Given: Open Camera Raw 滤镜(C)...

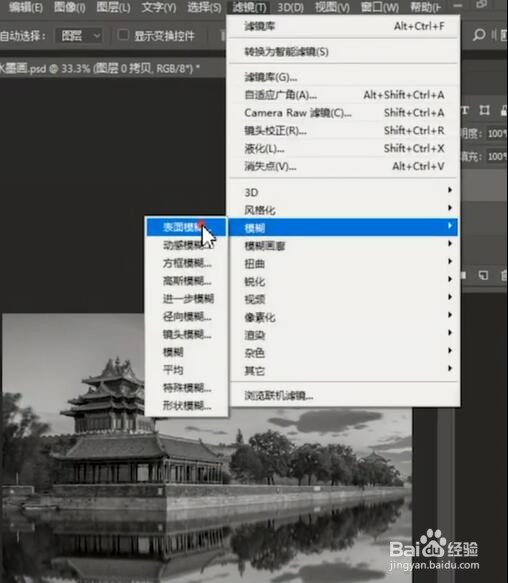Looking at the screenshot, I should pos(343,113).
